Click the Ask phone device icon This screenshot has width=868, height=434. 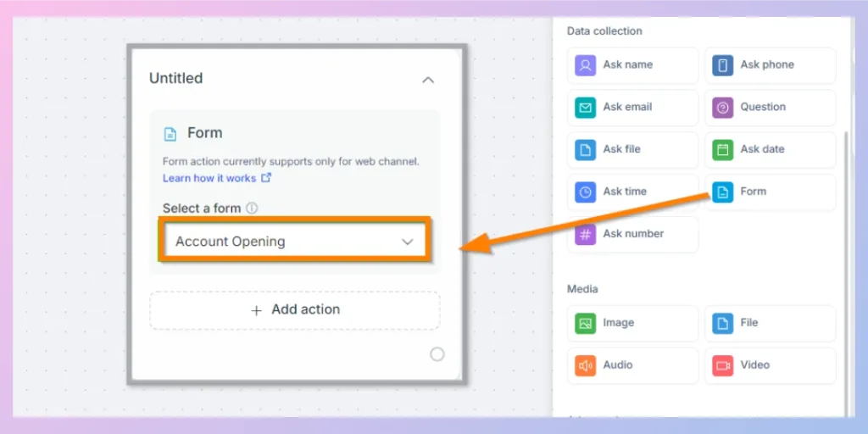[722, 64]
